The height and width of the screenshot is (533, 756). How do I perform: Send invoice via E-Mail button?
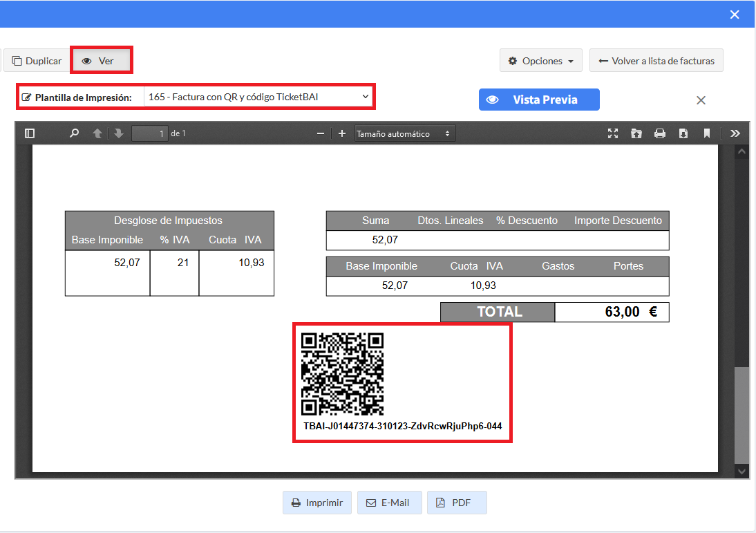(x=390, y=503)
